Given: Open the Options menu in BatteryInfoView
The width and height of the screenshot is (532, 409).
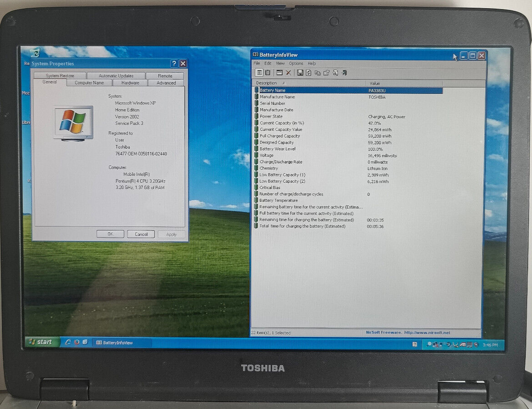Looking at the screenshot, I should (296, 64).
